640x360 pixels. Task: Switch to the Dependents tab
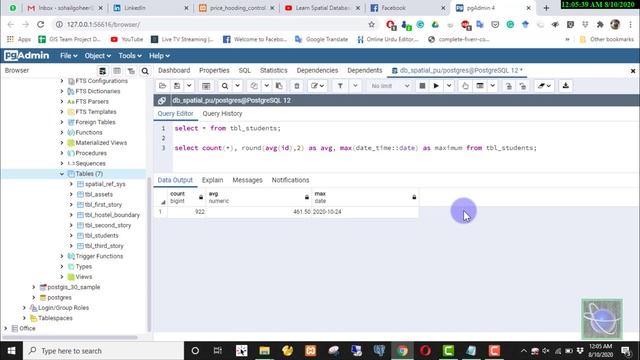364,71
